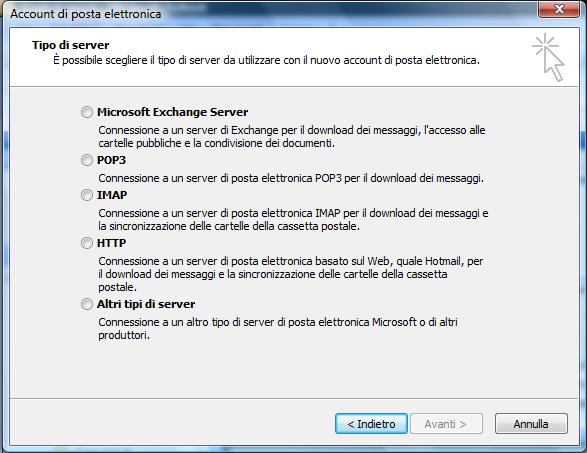587x453 pixels.
Task: Choose the POP3 radio circle
Action: (86, 160)
